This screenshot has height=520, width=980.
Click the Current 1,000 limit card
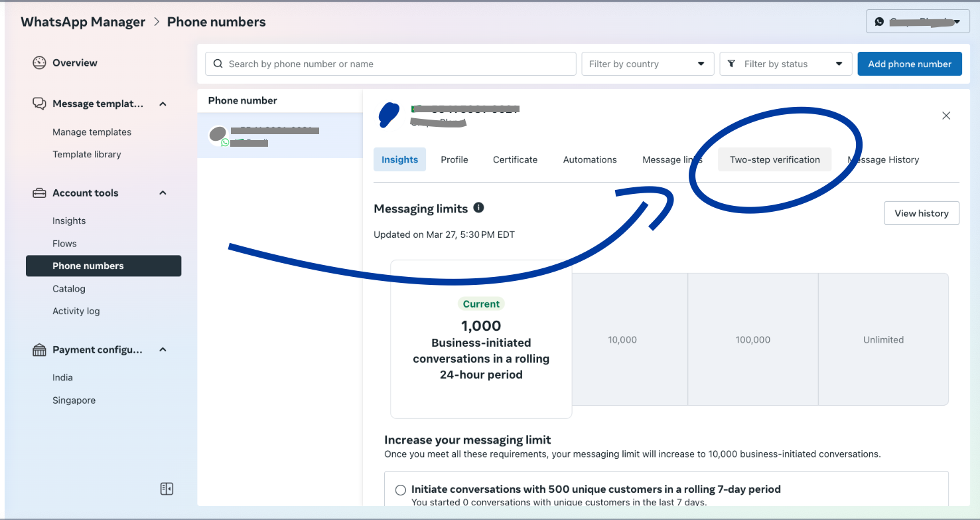(481, 339)
